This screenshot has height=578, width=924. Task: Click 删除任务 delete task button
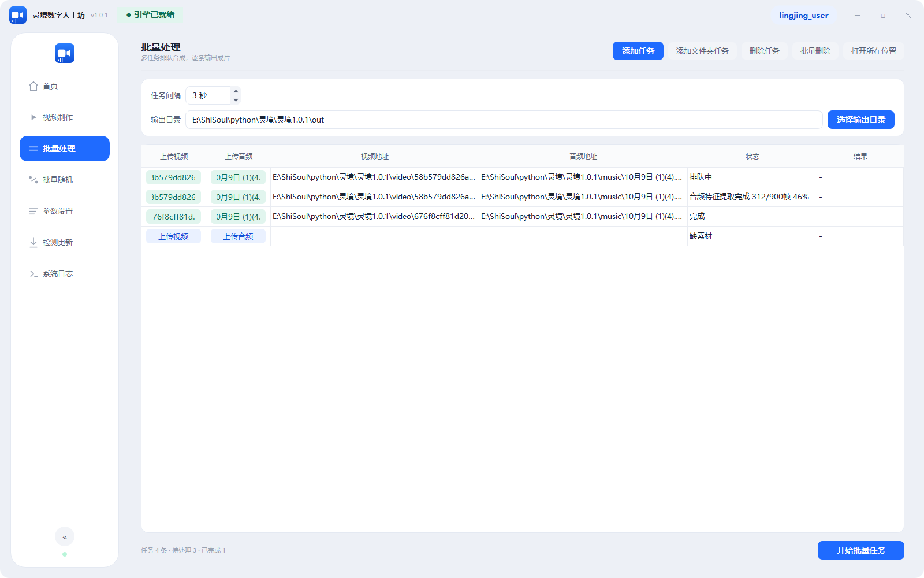click(765, 51)
